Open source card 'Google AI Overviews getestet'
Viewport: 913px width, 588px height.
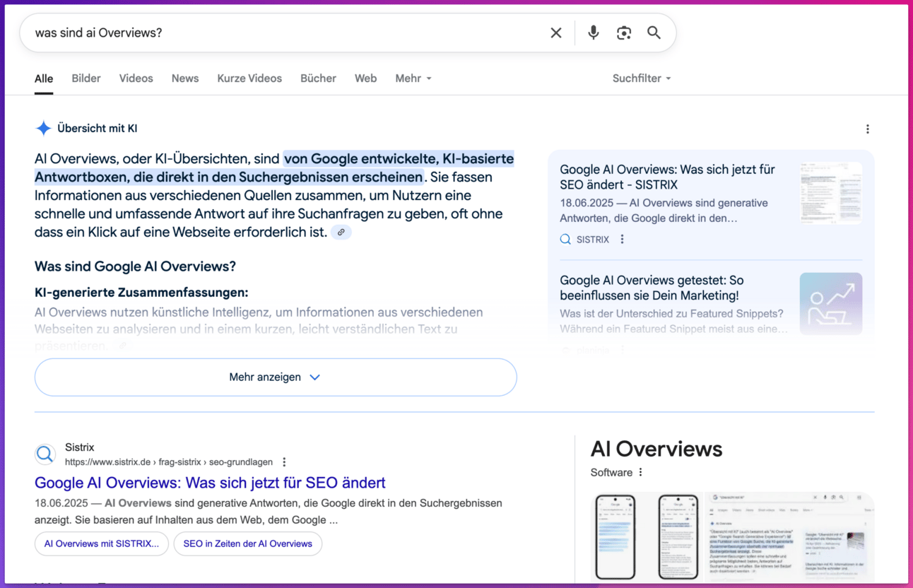(x=652, y=288)
